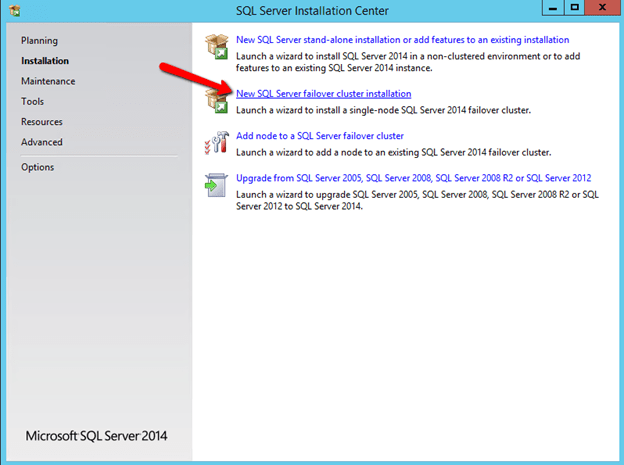Go to the Planning section
624x465 pixels.
(39, 41)
